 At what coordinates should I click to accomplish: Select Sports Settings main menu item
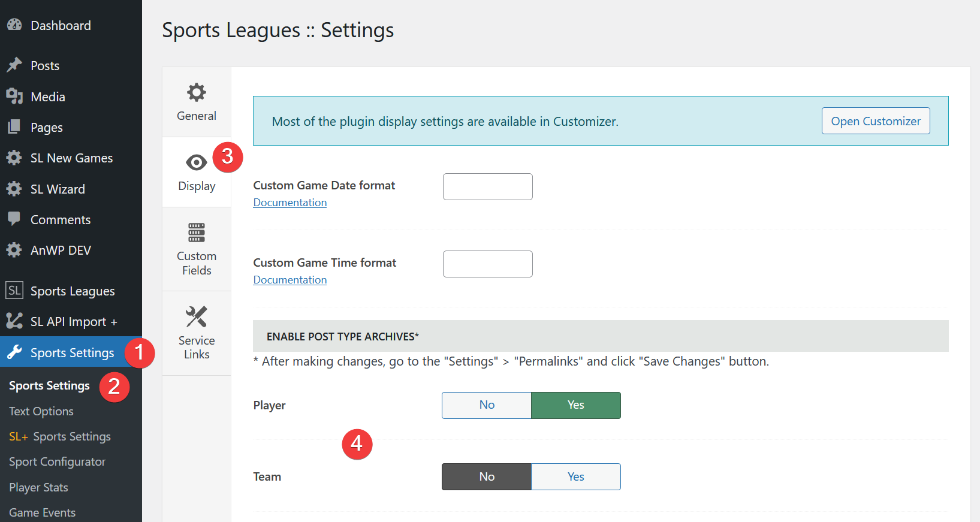click(x=71, y=352)
